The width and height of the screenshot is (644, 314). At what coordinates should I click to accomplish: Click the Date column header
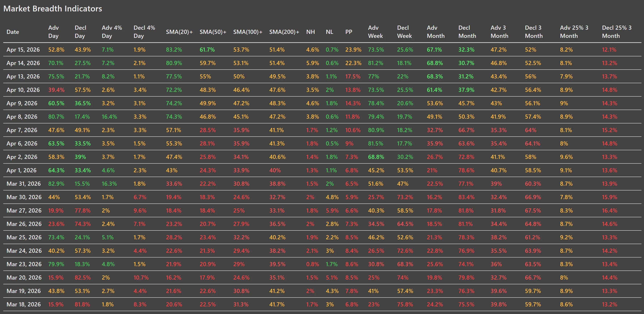point(13,32)
